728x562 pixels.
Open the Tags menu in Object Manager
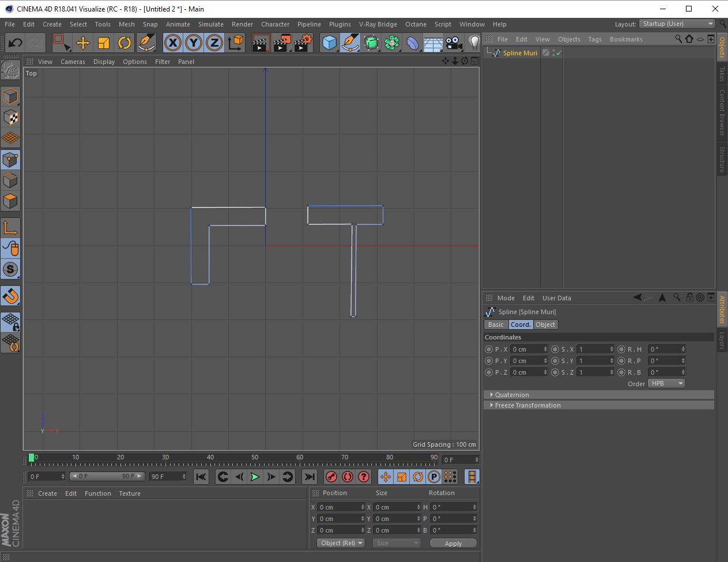[595, 39]
